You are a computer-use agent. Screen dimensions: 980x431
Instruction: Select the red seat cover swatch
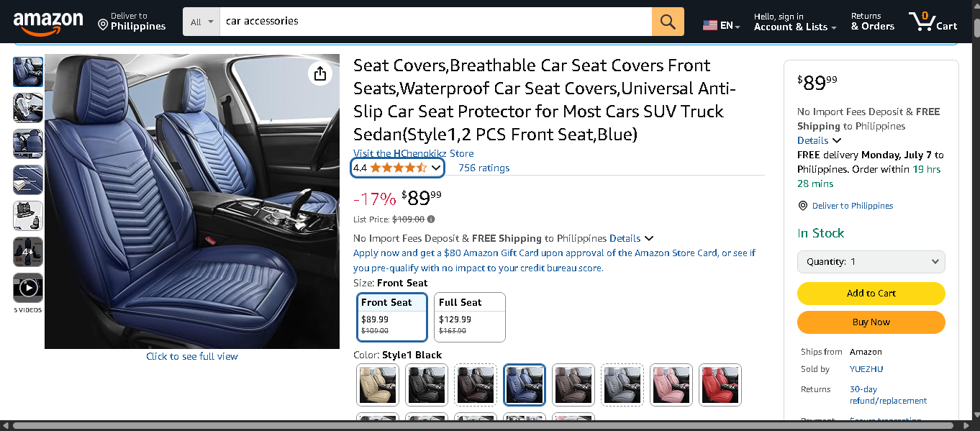pos(720,385)
